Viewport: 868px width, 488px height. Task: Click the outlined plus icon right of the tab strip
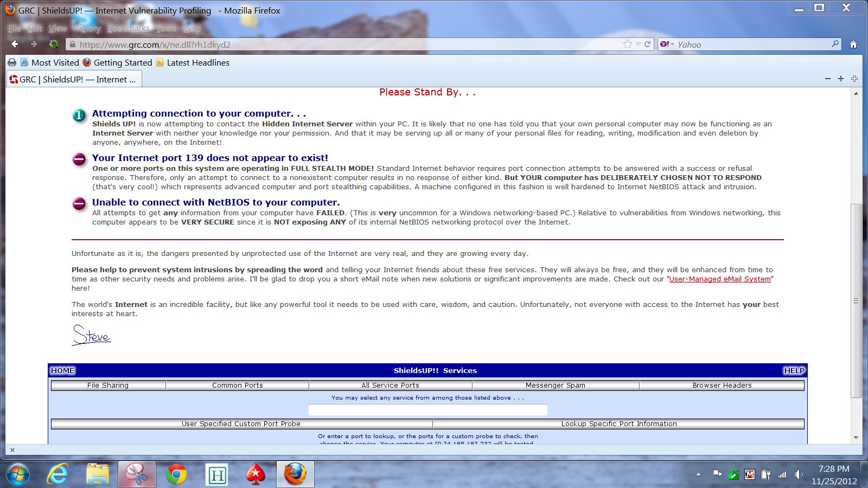pos(854,79)
